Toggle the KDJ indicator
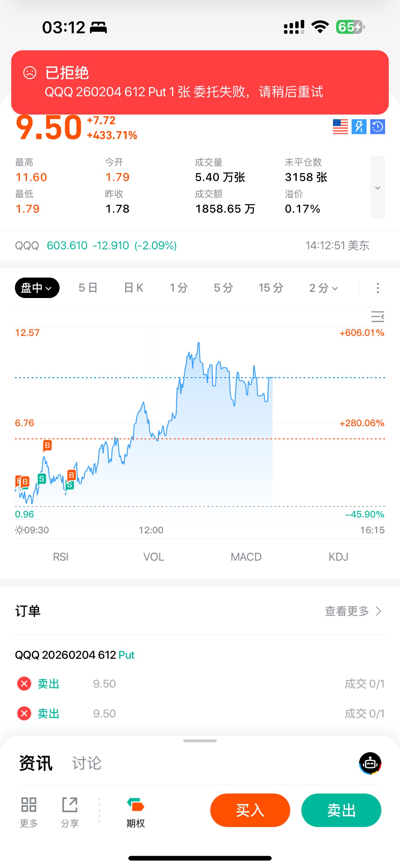The height and width of the screenshot is (868, 400). pyautogui.click(x=338, y=557)
